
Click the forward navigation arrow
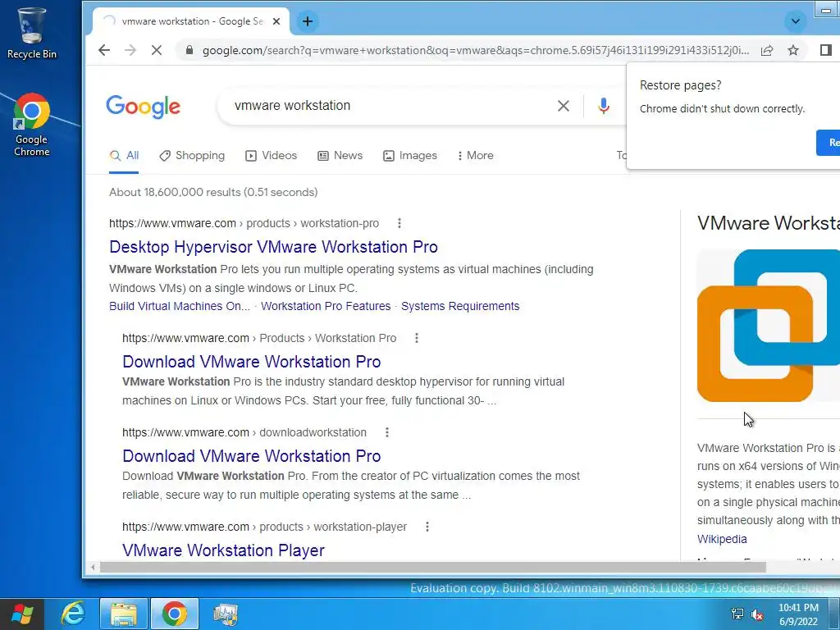130,50
